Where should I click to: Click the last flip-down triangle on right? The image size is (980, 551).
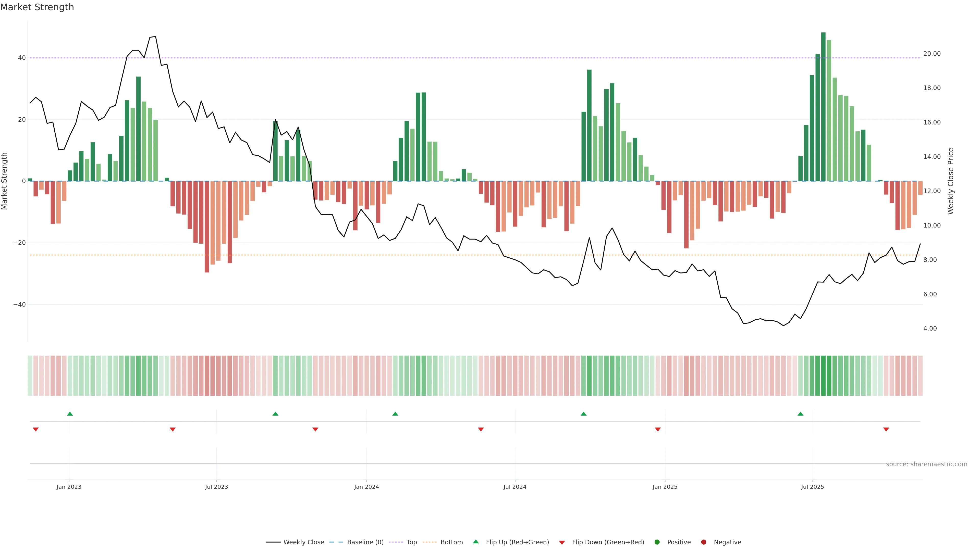[x=886, y=429]
